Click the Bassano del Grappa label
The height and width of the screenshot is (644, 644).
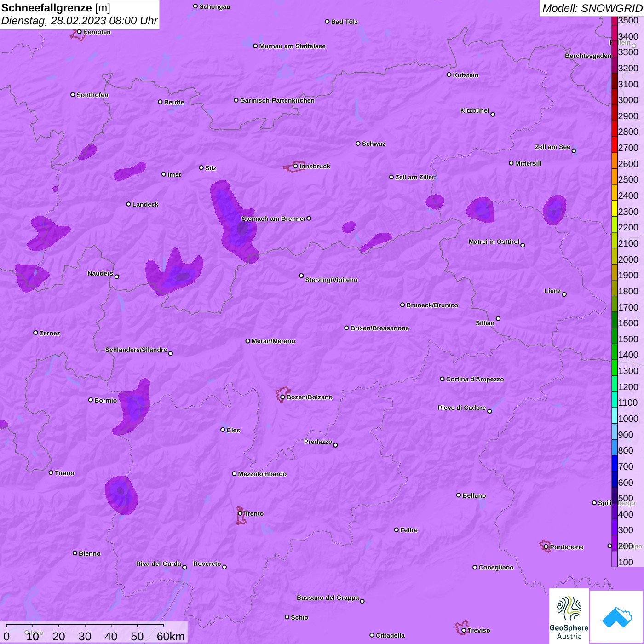[328, 598]
